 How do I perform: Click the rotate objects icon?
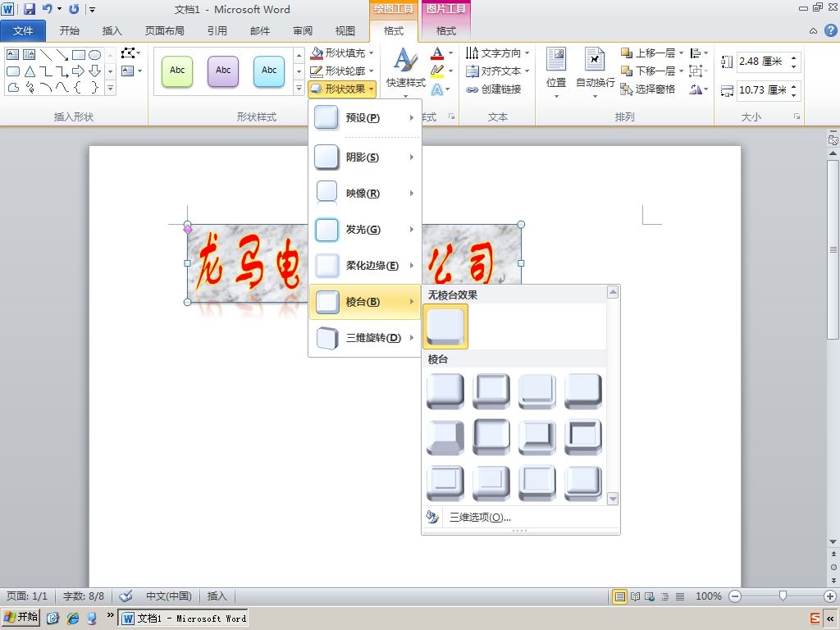[x=696, y=89]
